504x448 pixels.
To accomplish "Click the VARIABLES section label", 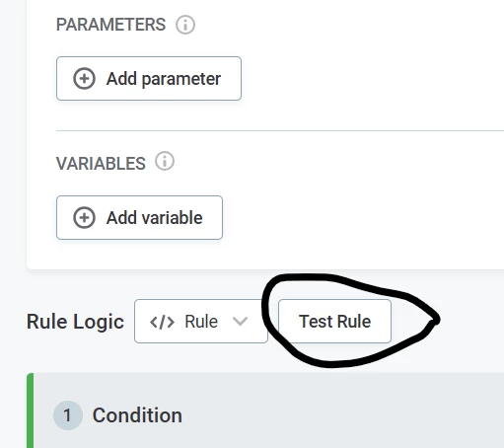I will click(x=101, y=164).
